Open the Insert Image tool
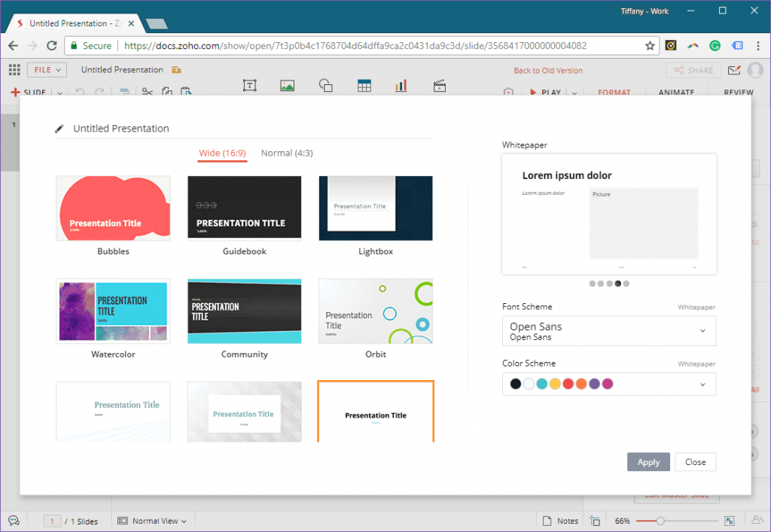This screenshot has width=771, height=532. pos(287,87)
